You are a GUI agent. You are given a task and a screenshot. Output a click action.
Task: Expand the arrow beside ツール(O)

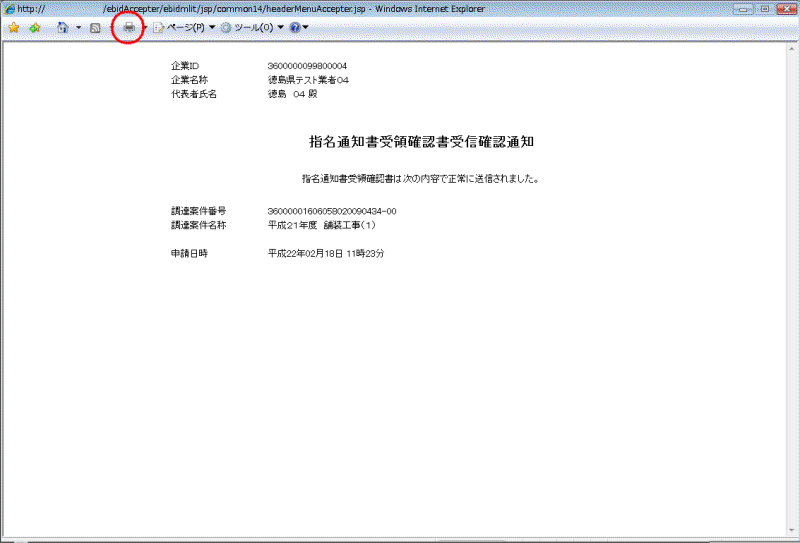tap(281, 27)
